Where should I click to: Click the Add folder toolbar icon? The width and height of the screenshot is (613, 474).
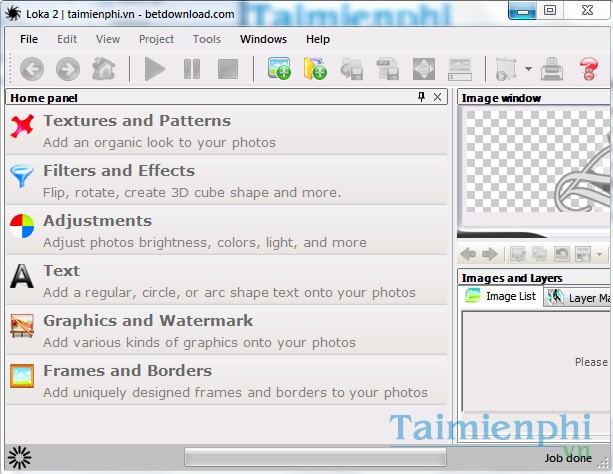315,69
